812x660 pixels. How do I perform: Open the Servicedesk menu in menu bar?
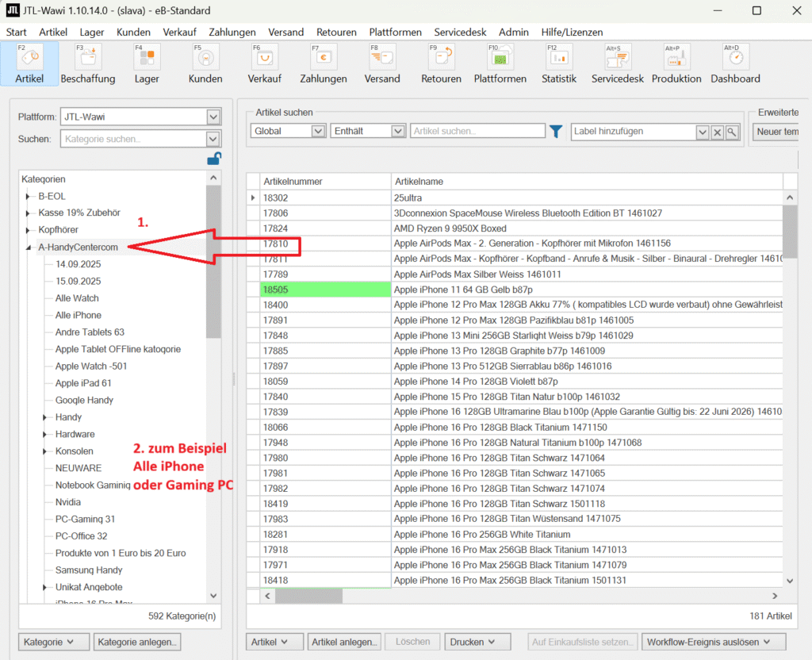click(459, 33)
